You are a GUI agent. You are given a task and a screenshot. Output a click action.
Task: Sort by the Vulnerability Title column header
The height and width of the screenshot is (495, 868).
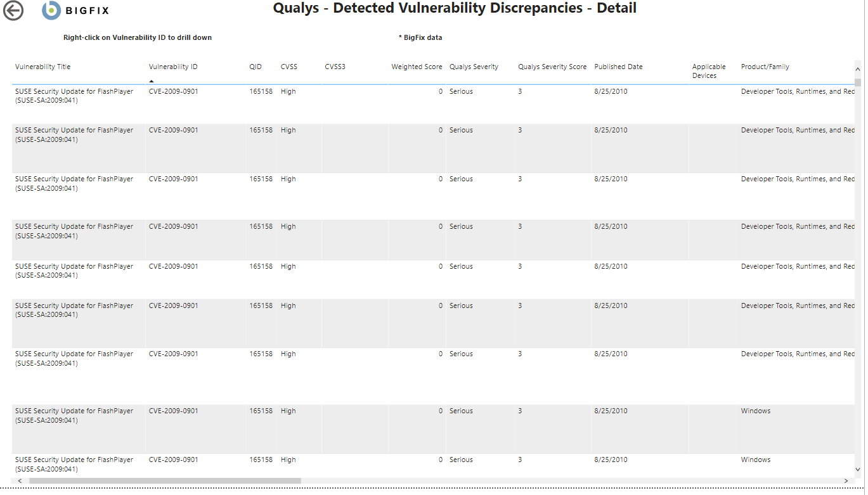[43, 67]
